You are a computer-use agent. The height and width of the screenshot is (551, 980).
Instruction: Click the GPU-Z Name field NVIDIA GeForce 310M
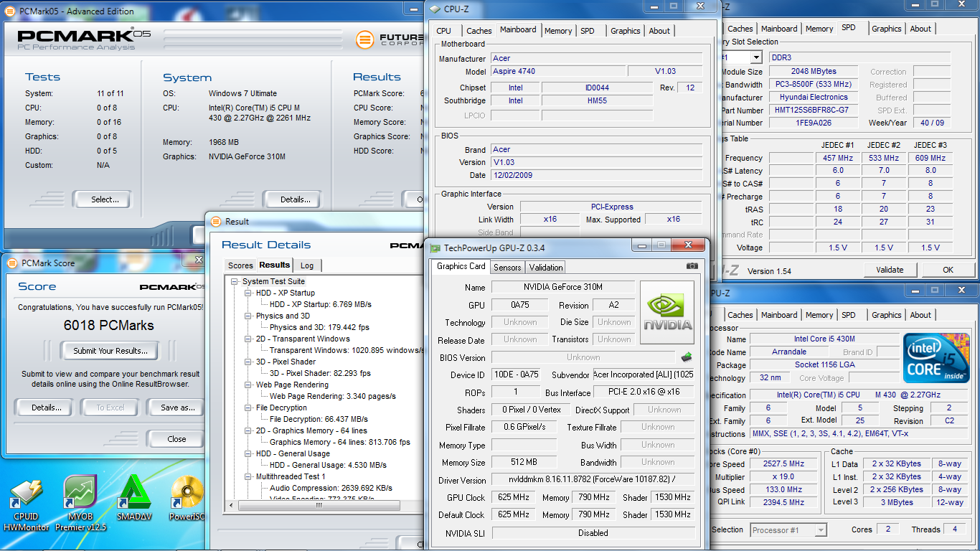point(563,287)
